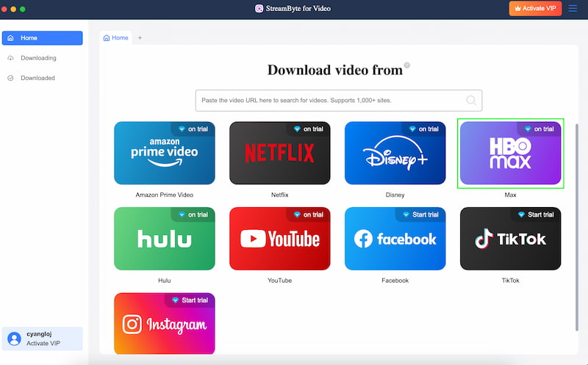Click the 'Hulu' label under the tile
The image size is (588, 365).
164,281
